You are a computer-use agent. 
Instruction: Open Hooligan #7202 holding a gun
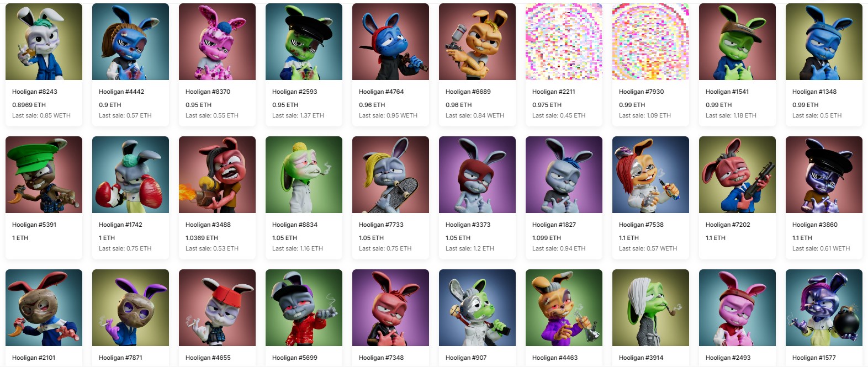click(x=737, y=175)
